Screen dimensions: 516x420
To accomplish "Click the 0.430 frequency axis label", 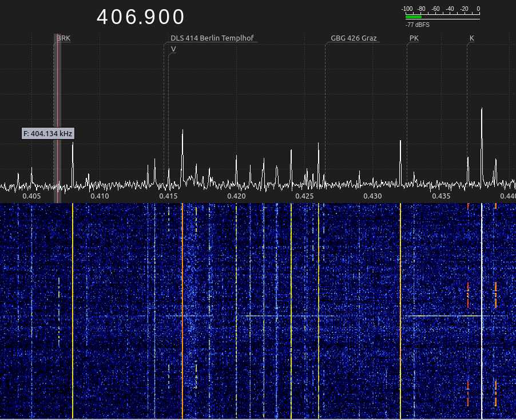I will (372, 196).
